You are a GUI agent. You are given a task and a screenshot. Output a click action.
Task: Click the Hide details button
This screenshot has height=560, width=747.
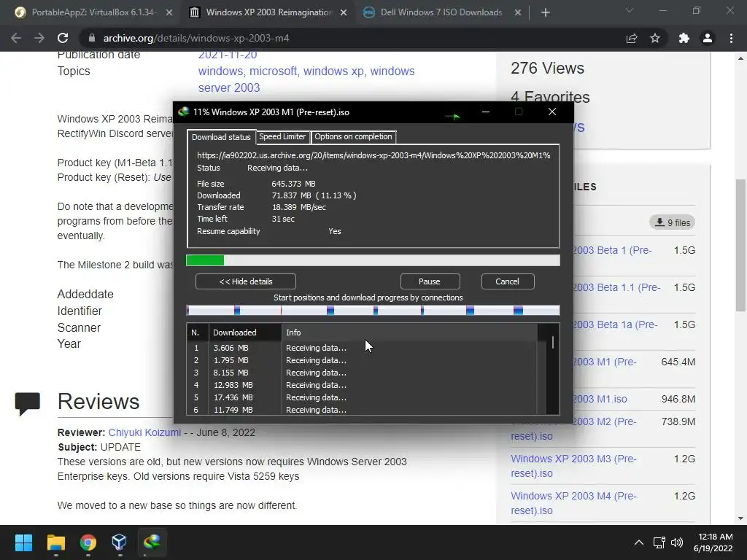click(246, 281)
